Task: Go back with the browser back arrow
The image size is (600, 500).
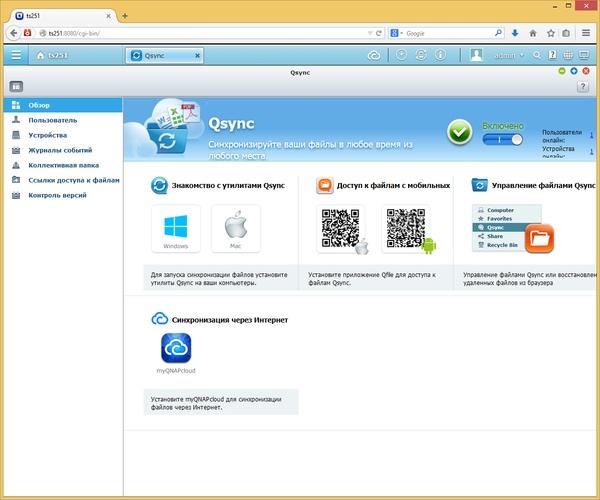Action: coord(13,33)
